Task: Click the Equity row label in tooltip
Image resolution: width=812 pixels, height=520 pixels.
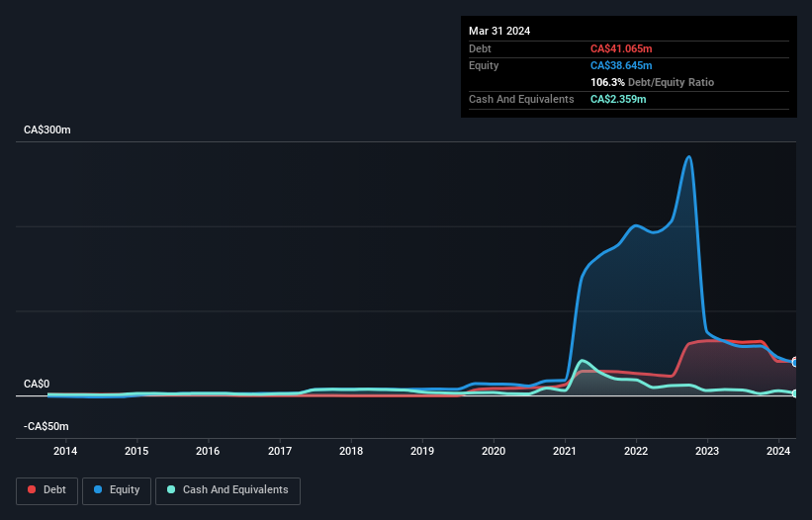Action: pyautogui.click(x=484, y=65)
